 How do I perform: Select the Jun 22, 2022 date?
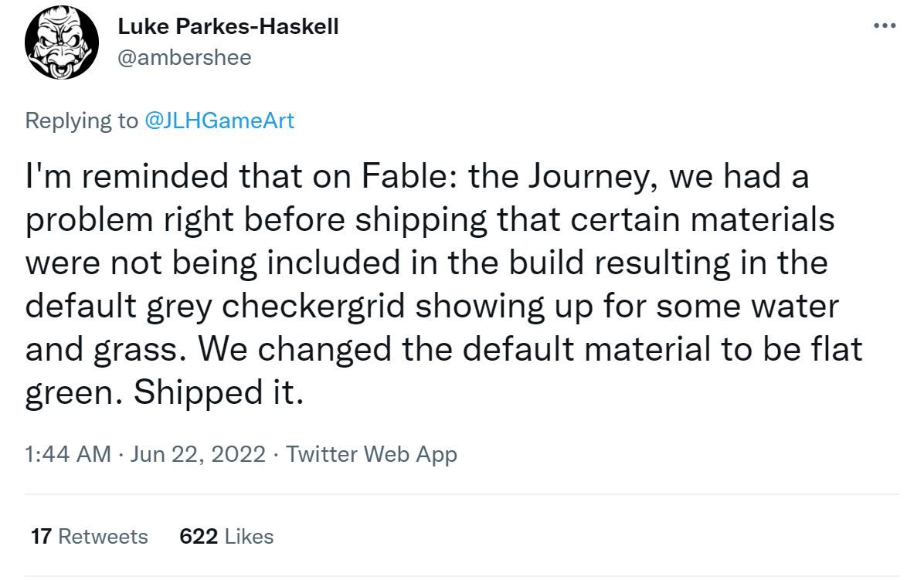click(198, 454)
